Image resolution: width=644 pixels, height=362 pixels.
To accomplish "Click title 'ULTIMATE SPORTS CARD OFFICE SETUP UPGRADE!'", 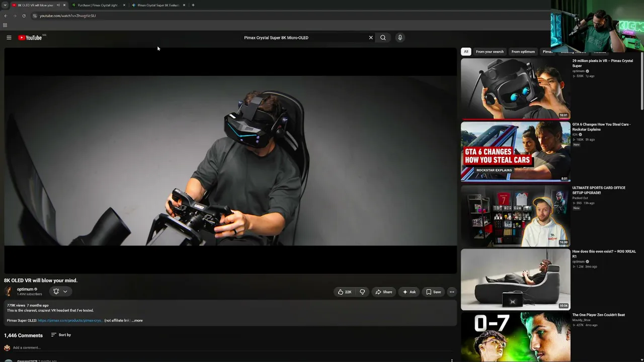I will click(x=599, y=190).
